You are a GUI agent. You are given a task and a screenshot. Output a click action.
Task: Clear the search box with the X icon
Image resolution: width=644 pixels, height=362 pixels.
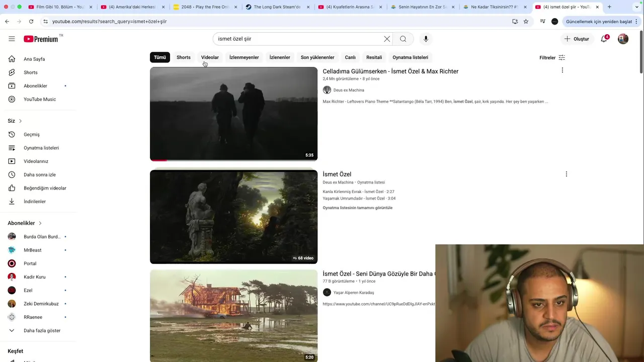click(387, 39)
